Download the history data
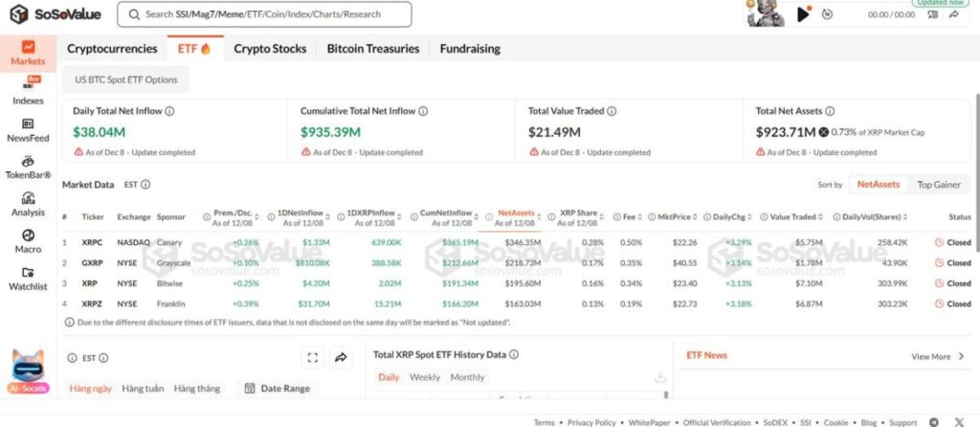The width and height of the screenshot is (980, 427). point(659,377)
